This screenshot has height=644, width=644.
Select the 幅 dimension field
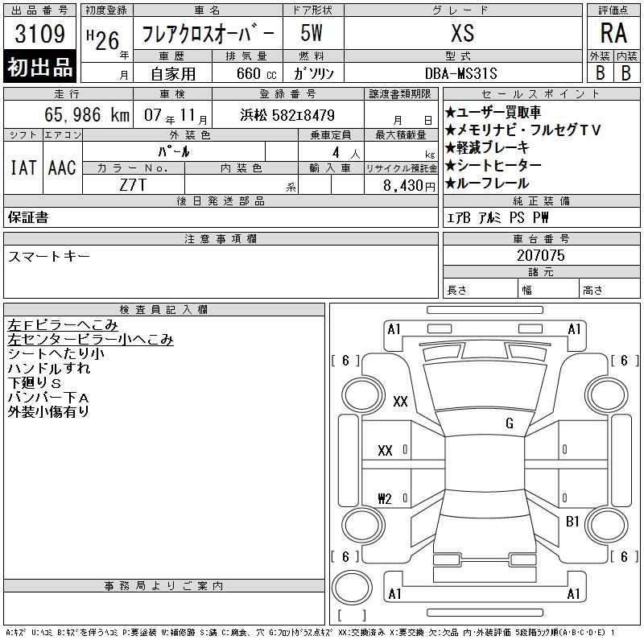pyautogui.click(x=548, y=290)
